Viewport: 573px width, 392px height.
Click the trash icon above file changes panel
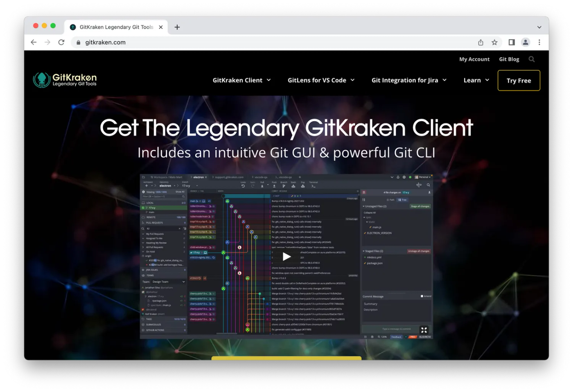coord(364,192)
